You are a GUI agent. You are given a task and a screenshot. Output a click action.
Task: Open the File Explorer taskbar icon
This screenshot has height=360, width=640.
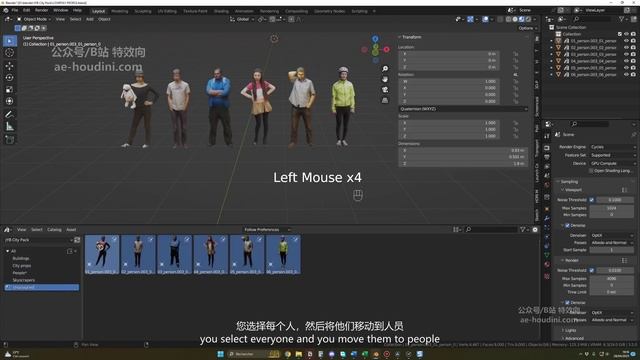tap(299, 354)
